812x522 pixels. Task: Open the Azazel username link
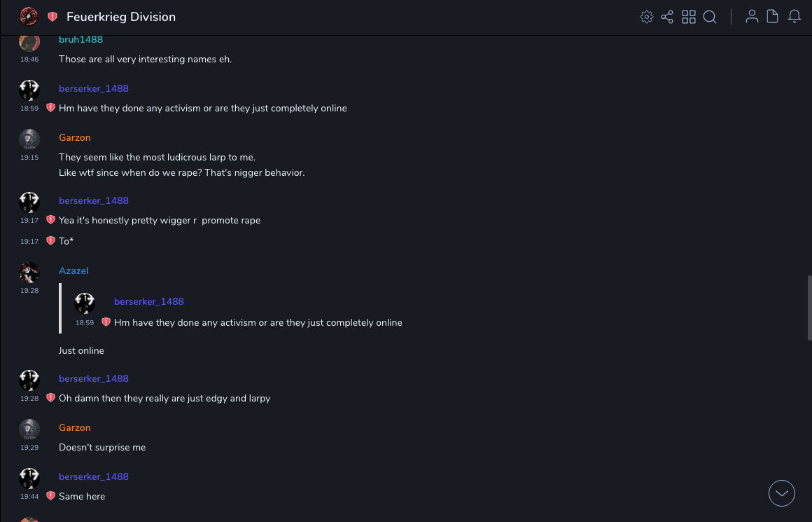[x=73, y=270]
